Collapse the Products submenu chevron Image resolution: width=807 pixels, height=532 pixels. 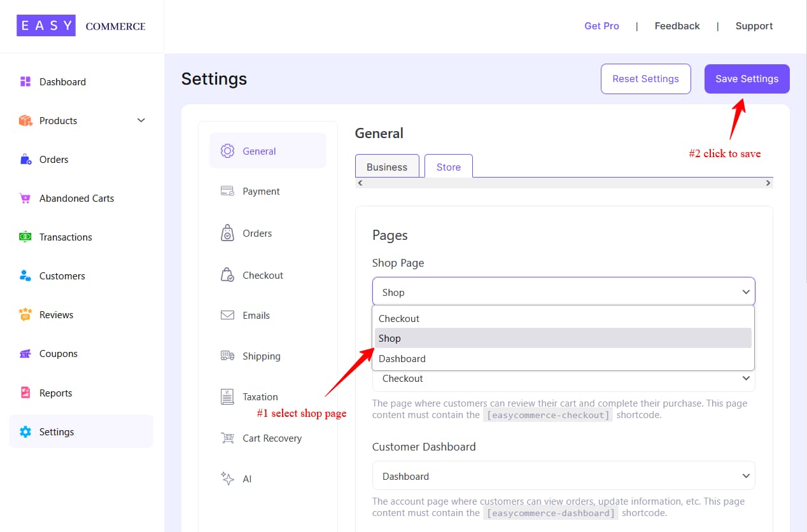point(141,120)
